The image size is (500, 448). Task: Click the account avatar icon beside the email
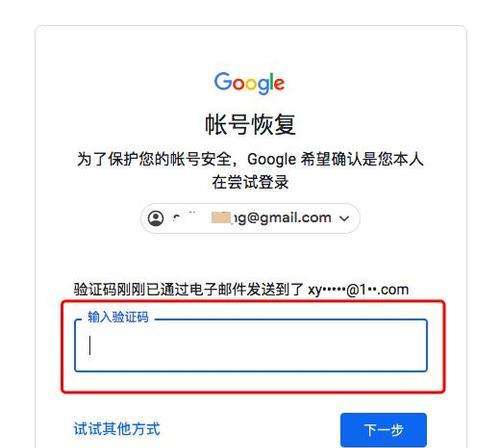156,218
